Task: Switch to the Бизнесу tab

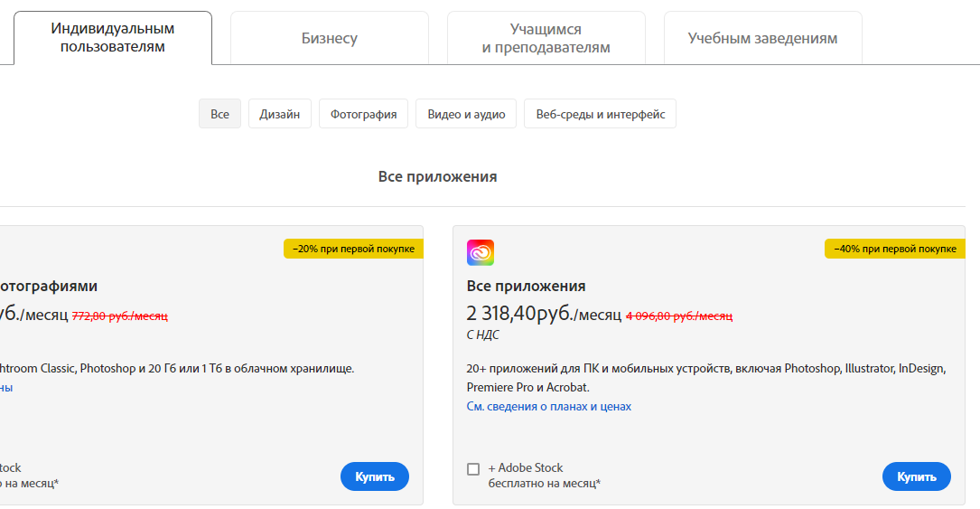Action: (x=330, y=38)
